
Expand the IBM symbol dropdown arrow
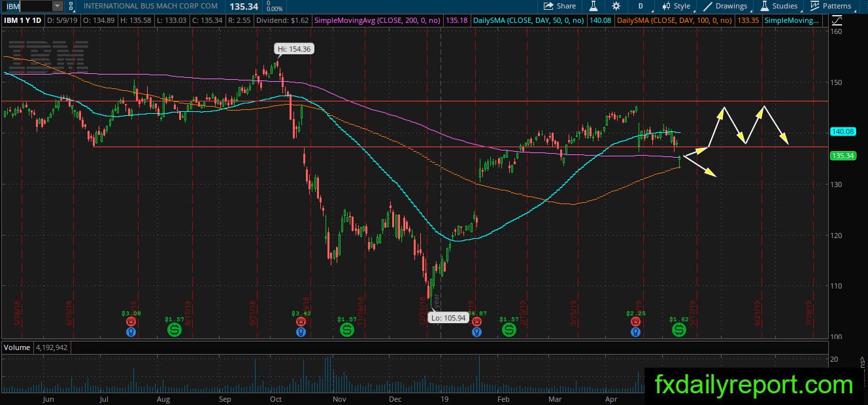[57, 6]
